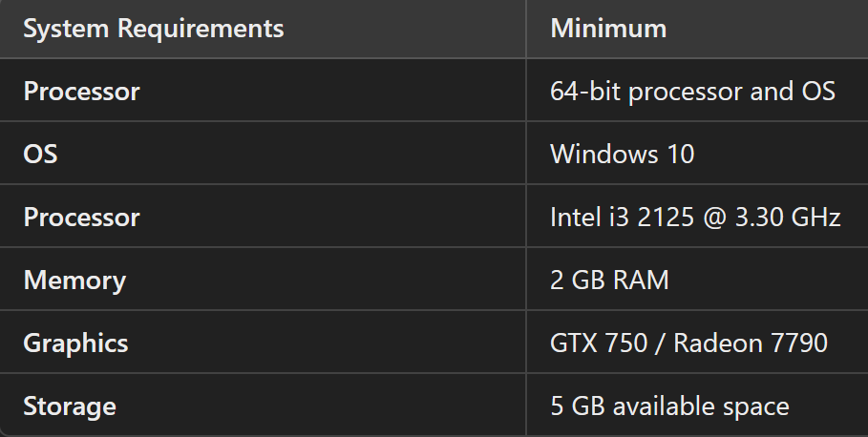
Task: Select the Memory row label
Action: pyautogui.click(x=74, y=281)
